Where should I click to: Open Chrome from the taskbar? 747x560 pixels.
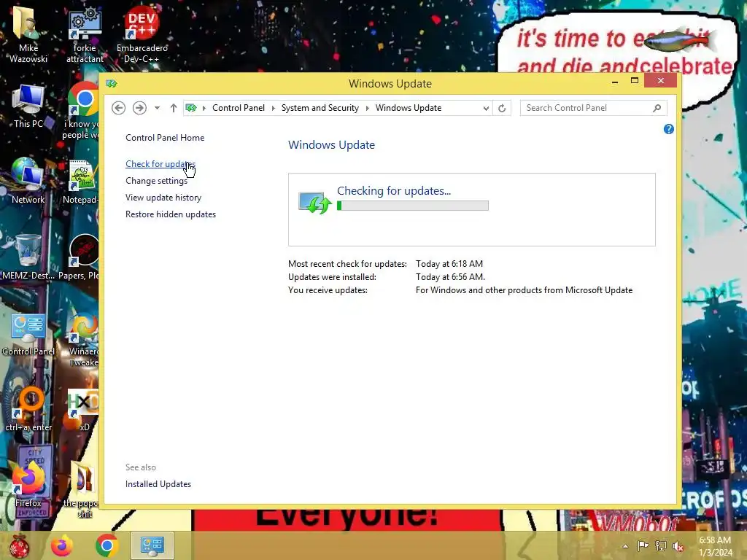pyautogui.click(x=107, y=545)
